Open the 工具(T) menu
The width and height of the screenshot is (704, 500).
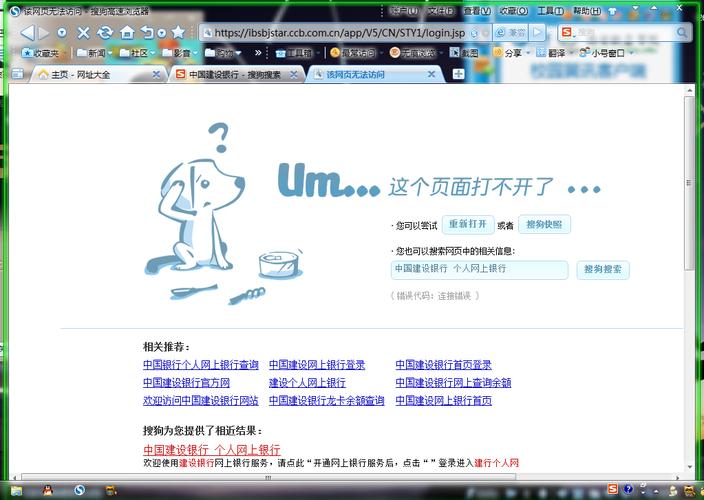pos(551,10)
